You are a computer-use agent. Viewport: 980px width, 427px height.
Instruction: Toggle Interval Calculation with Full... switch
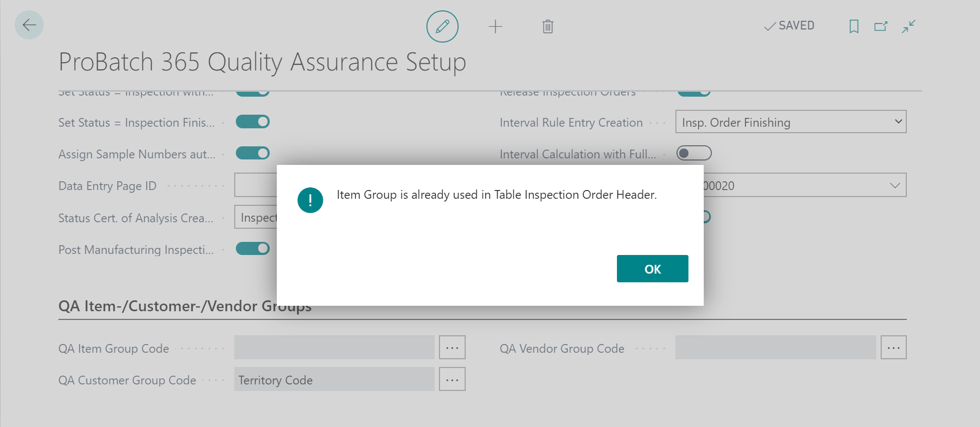pos(694,153)
